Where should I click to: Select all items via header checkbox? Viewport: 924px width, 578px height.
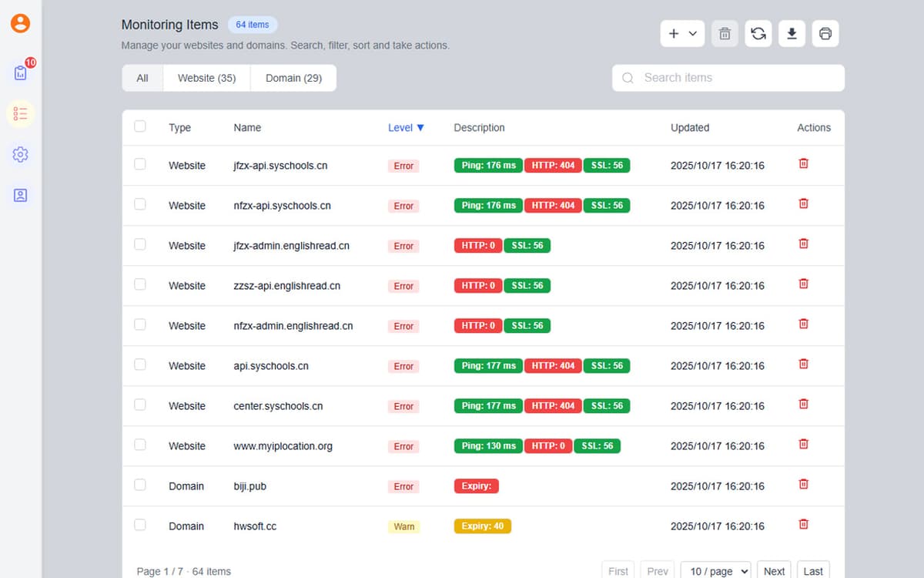[x=140, y=126]
